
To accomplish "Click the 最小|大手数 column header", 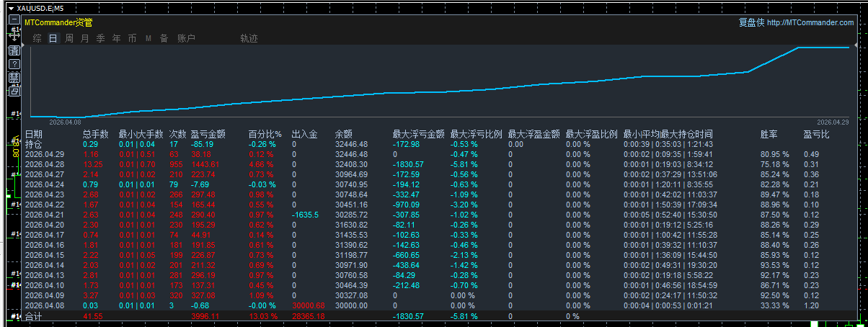I will pyautogui.click(x=141, y=134).
